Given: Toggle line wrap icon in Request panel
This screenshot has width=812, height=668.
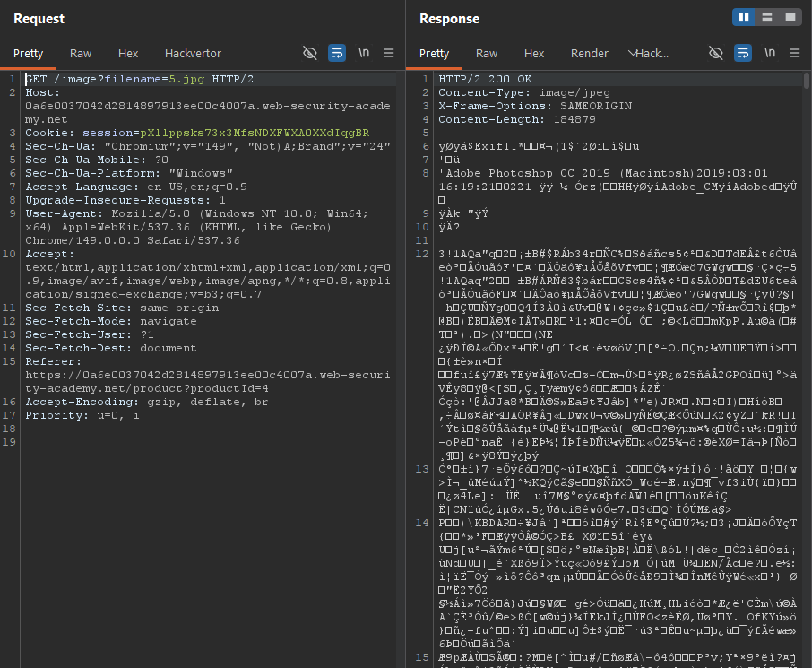Looking at the screenshot, I should click(x=337, y=53).
